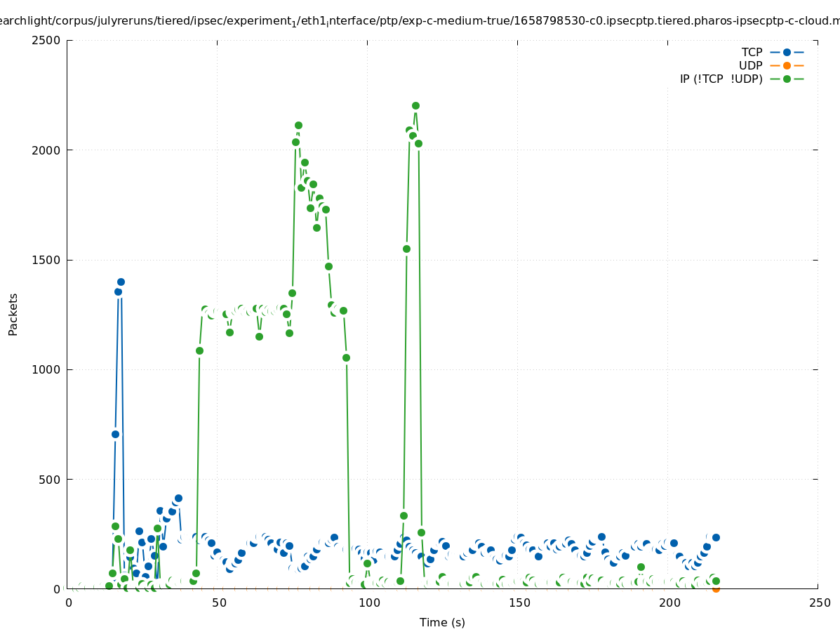
Task: Click the 150 tick on time axis
Action: [x=519, y=603]
